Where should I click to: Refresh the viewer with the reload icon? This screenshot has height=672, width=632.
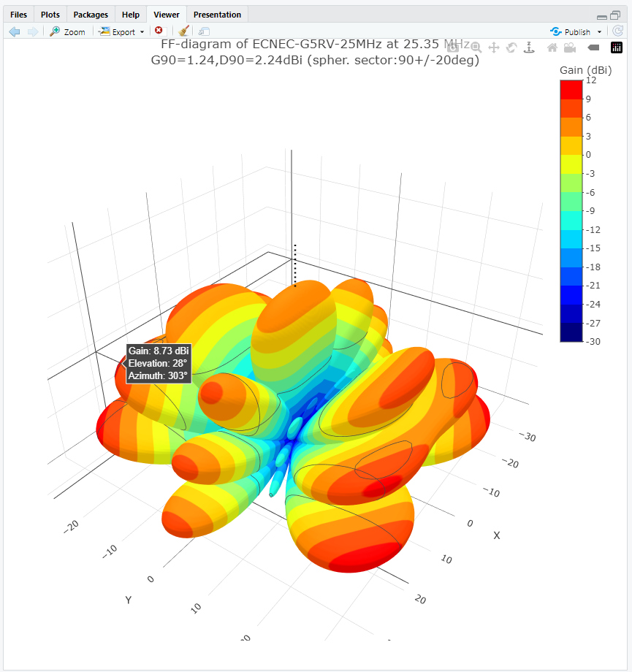617,31
